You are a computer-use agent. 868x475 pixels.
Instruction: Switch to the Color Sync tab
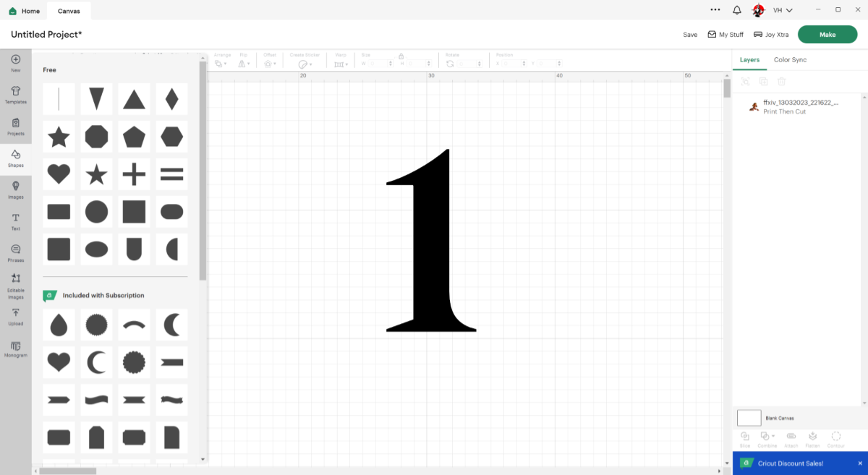[x=790, y=60]
